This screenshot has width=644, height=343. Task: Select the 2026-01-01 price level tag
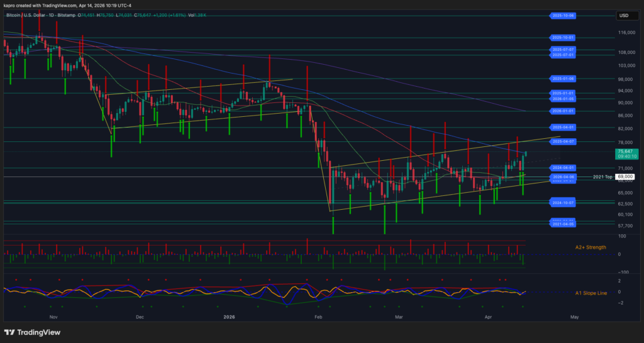(563, 111)
